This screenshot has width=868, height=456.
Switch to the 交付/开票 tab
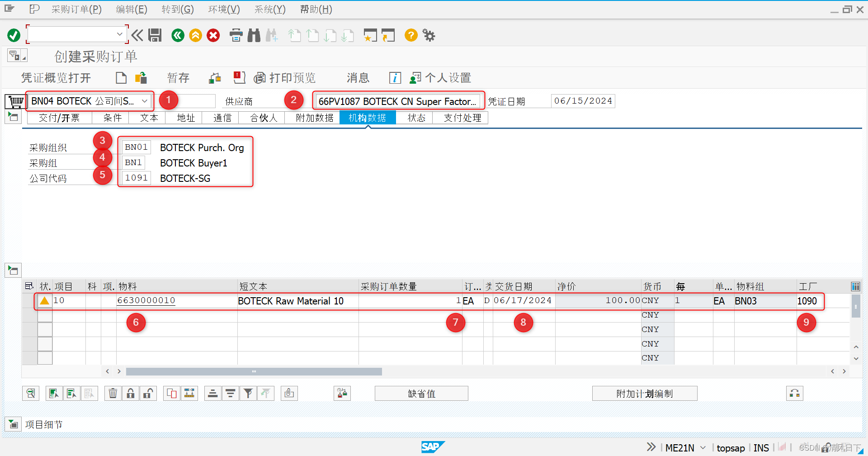point(59,118)
